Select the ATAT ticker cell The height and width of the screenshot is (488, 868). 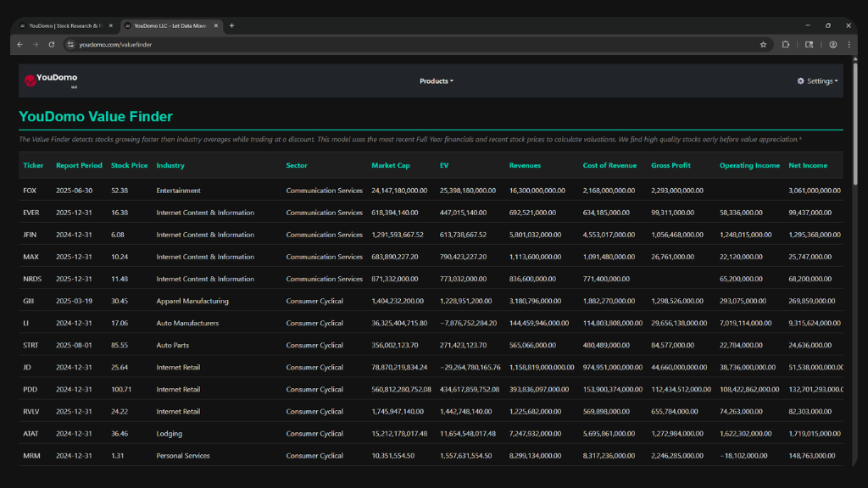click(31, 434)
